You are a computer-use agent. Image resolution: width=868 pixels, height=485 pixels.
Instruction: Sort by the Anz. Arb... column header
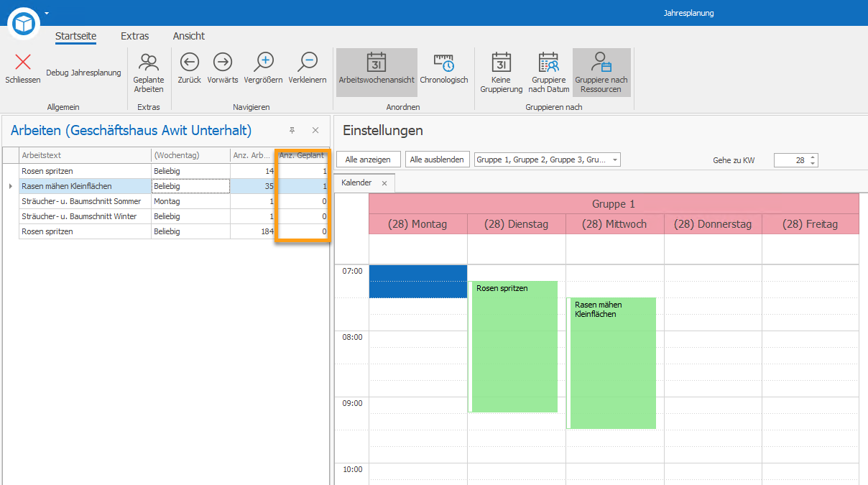point(253,155)
